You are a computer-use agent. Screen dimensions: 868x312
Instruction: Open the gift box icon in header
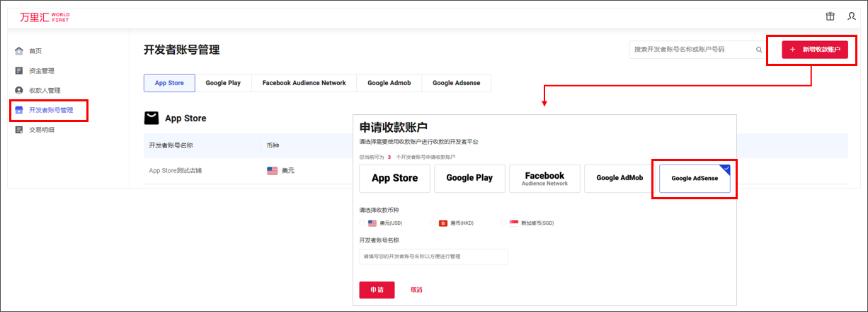pos(830,16)
